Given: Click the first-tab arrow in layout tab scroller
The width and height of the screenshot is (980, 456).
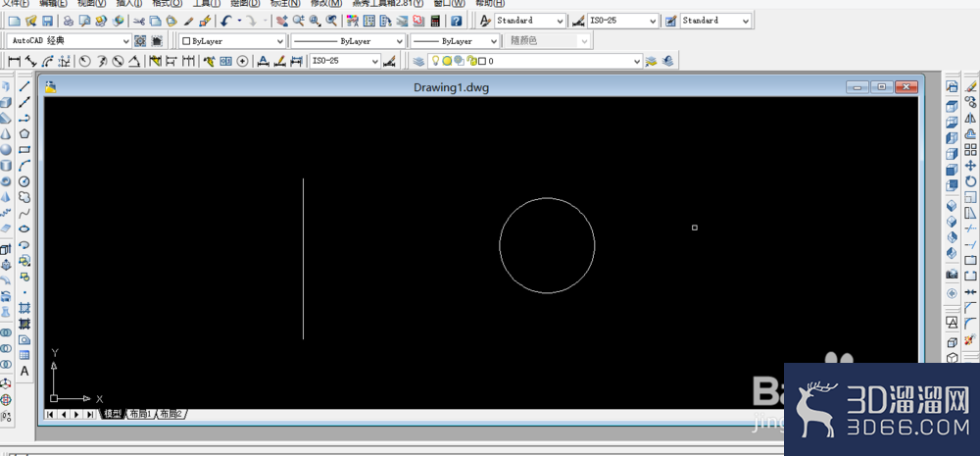Looking at the screenshot, I should click(50, 414).
